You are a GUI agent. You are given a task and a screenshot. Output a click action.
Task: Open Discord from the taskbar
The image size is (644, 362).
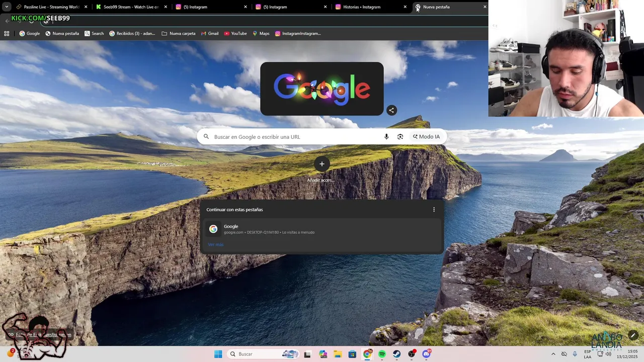click(x=427, y=354)
